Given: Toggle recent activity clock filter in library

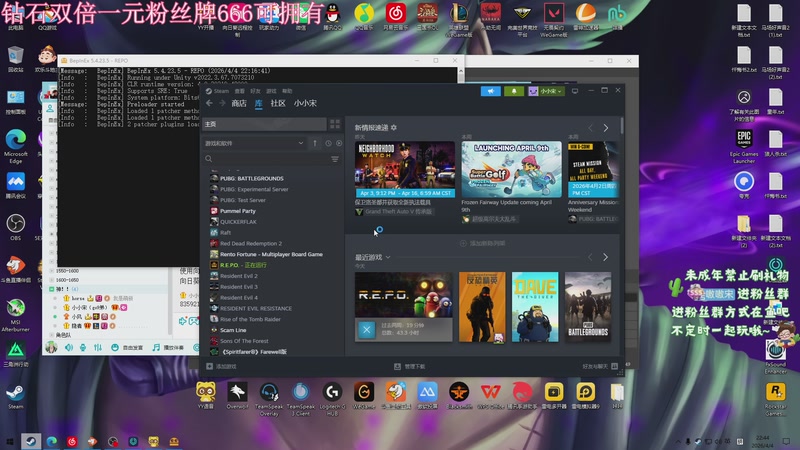Looking at the screenshot, I should pyautogui.click(x=328, y=143).
